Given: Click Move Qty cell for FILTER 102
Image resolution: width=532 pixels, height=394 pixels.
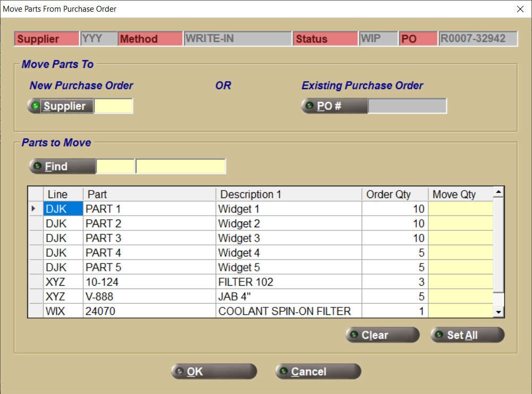Looking at the screenshot, I should point(460,282).
